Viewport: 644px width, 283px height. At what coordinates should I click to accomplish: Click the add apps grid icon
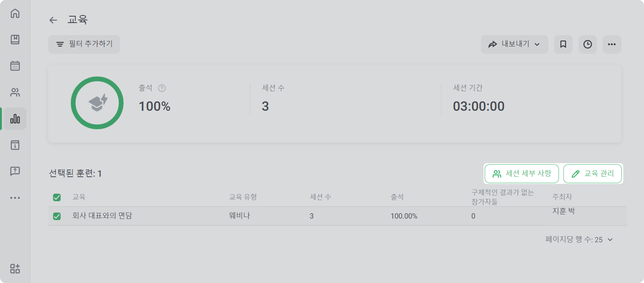pos(15,268)
